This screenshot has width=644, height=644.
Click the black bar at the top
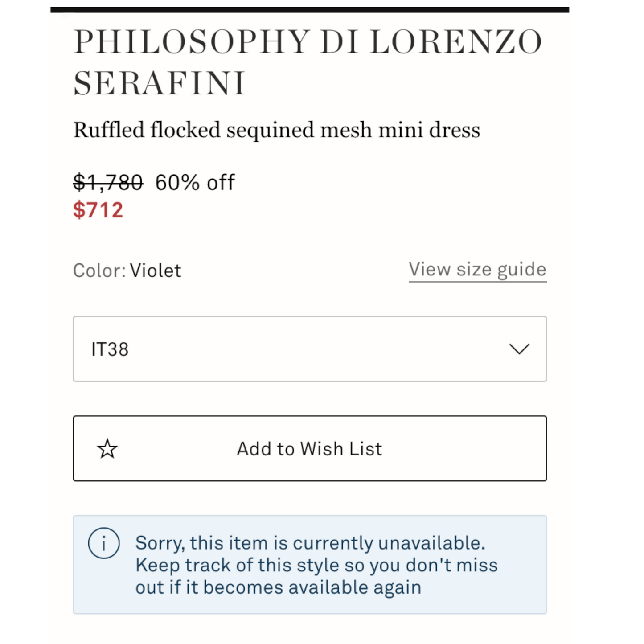click(x=309, y=9)
